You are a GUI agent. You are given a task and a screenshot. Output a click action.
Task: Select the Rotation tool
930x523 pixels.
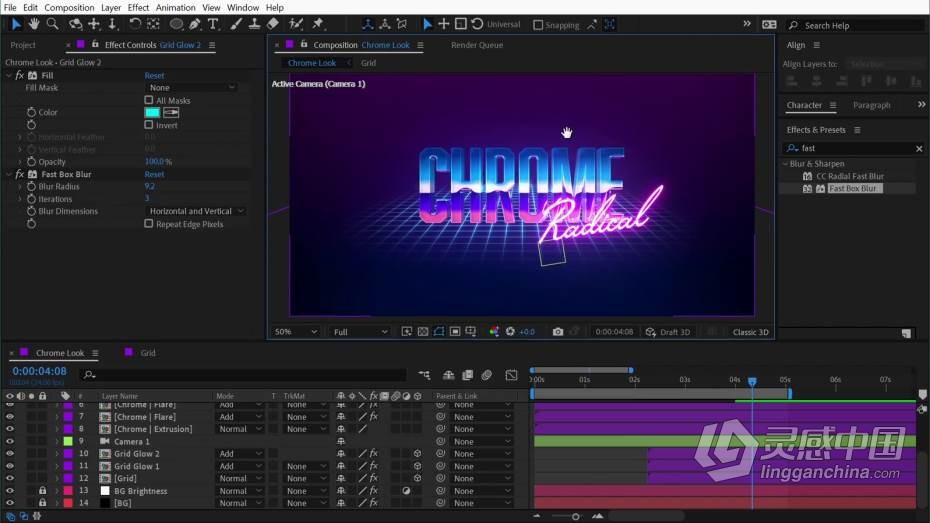coord(135,24)
